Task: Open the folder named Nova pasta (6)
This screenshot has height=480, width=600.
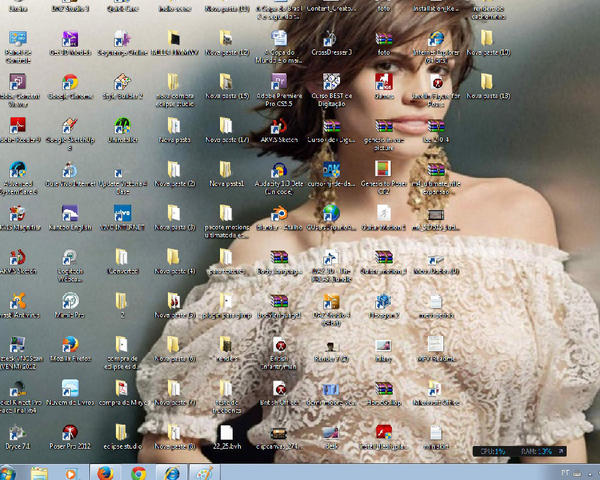Action: point(174,349)
